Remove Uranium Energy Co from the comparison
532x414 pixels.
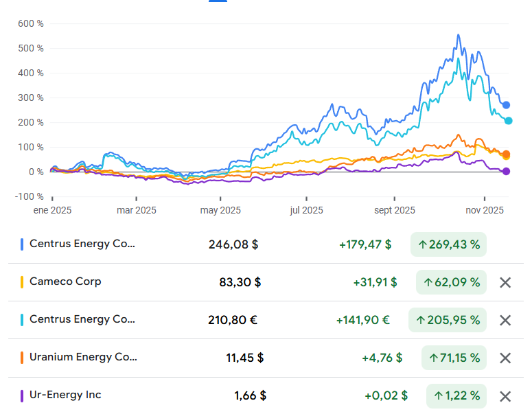[x=505, y=358]
